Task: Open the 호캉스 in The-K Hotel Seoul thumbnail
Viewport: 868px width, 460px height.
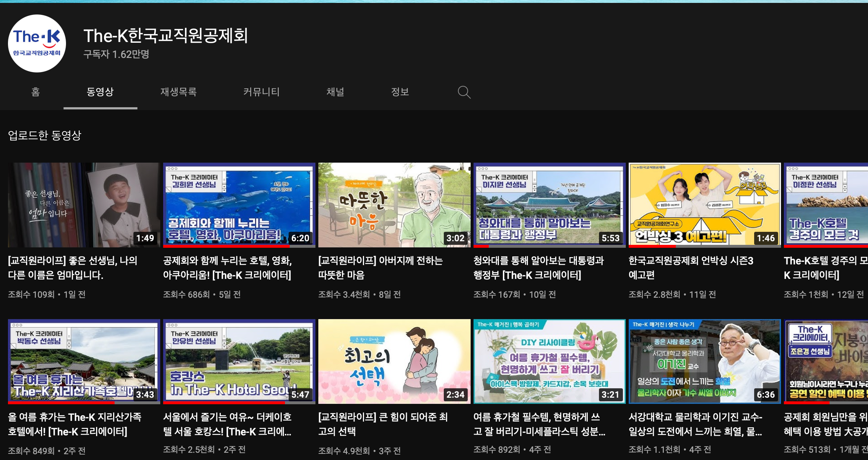Action: (239, 361)
